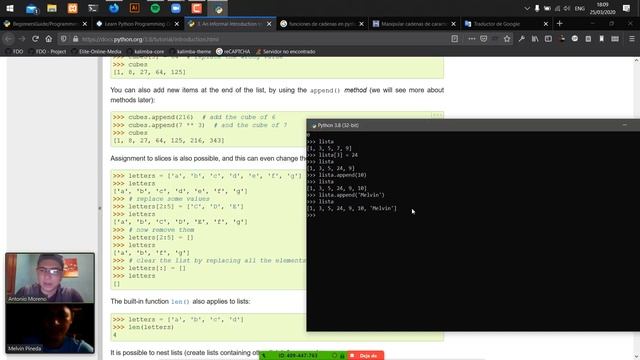Open the Windows notification center
Screen dimensions: 640x360
coord(627,8)
